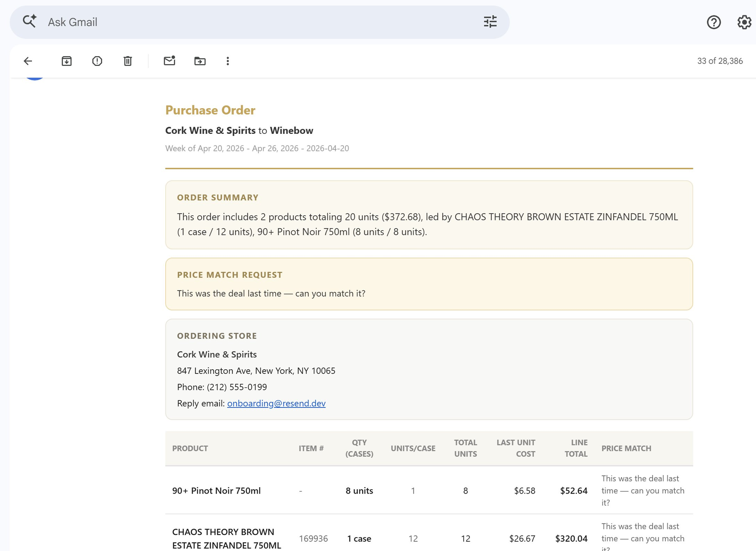Open Gmail settings

pyautogui.click(x=743, y=22)
